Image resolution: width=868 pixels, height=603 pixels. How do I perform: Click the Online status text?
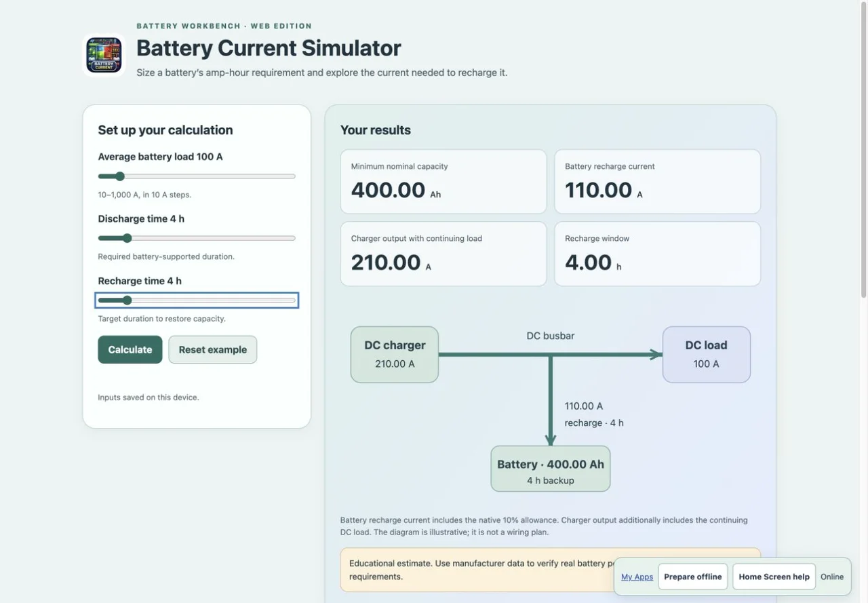(x=832, y=577)
